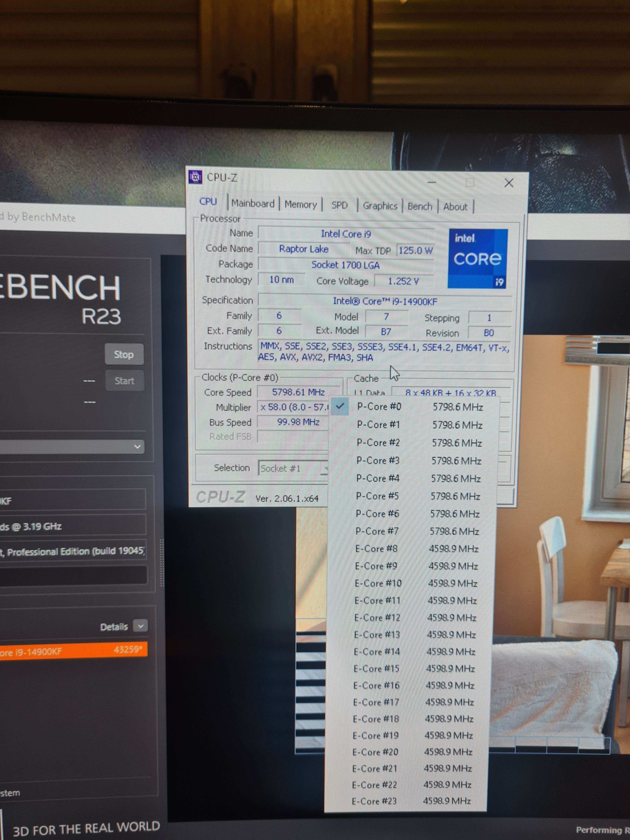Click the Technology 10 nm value
630x840 pixels.
coord(281,280)
